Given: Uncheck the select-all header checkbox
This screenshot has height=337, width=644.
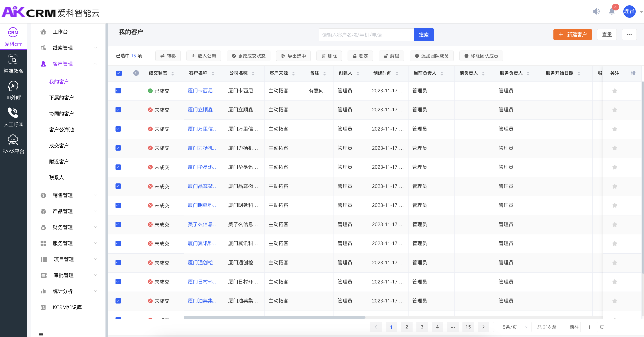Looking at the screenshot, I should [x=119, y=73].
